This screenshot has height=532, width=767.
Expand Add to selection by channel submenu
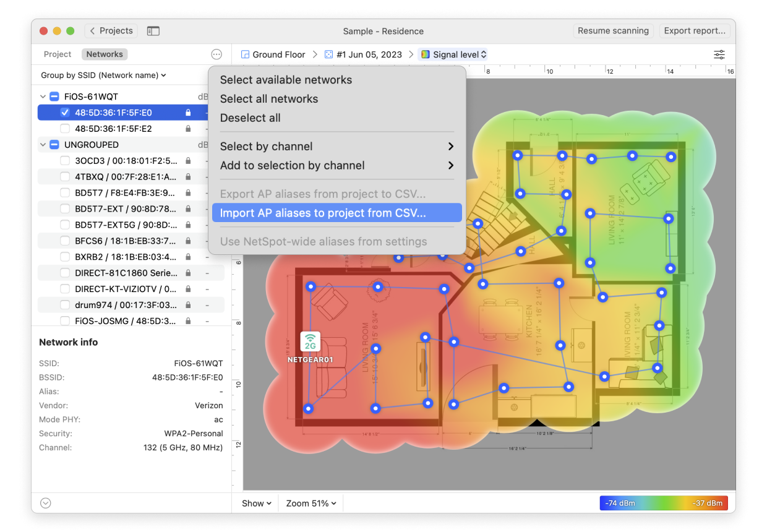coord(337,166)
